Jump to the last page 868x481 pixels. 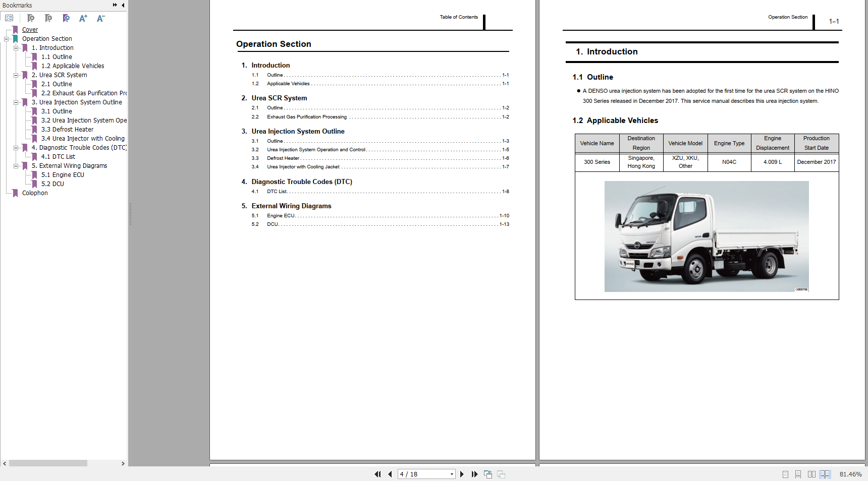pos(474,474)
